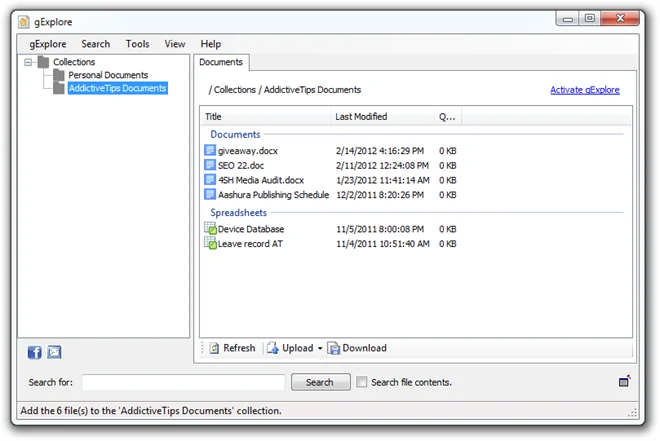
Task: Select the SEO 22.doc file name
Action: coord(241,165)
